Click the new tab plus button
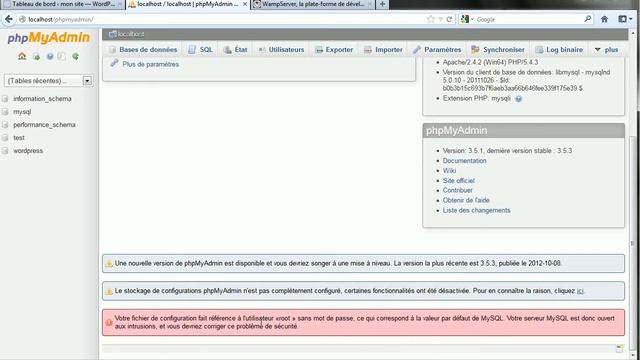 382,4
